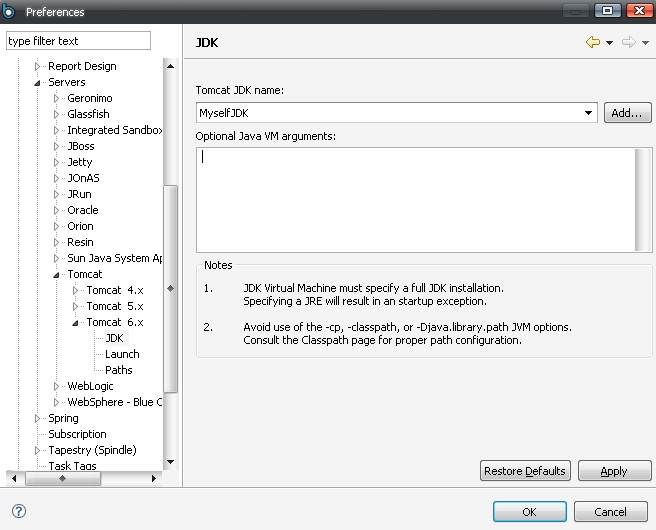
Task: Expand the Tapestry (Spindle) node
Action: click(x=37, y=450)
